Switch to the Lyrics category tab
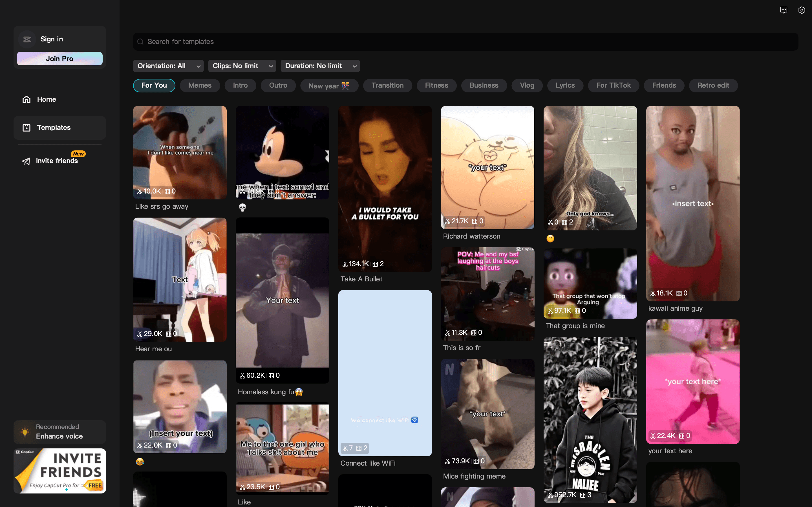The width and height of the screenshot is (812, 507). tap(565, 86)
